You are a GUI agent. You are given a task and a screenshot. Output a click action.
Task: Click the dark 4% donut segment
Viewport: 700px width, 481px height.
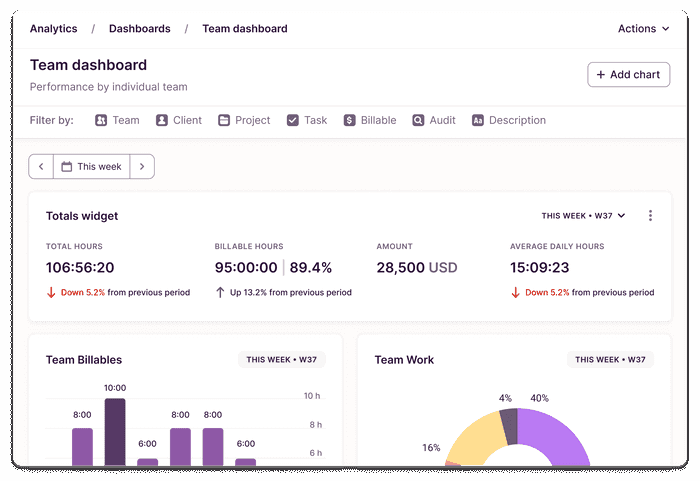[509, 426]
